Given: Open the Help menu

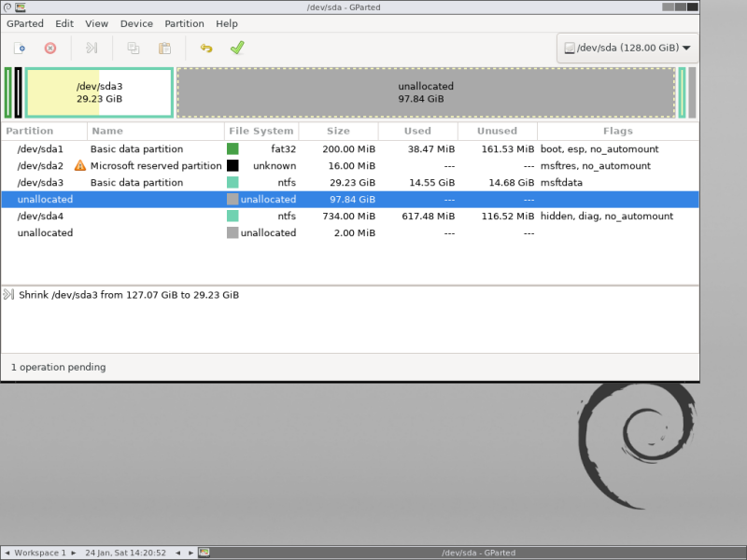Looking at the screenshot, I should [227, 24].
